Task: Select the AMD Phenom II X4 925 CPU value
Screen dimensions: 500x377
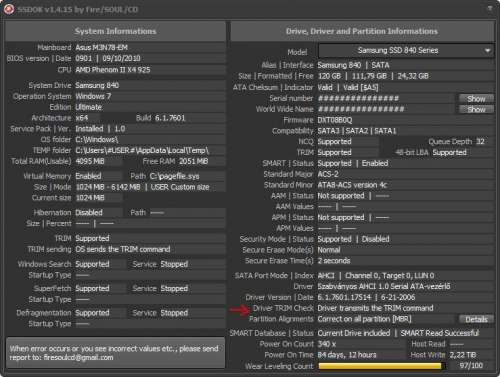Action: 113,70
